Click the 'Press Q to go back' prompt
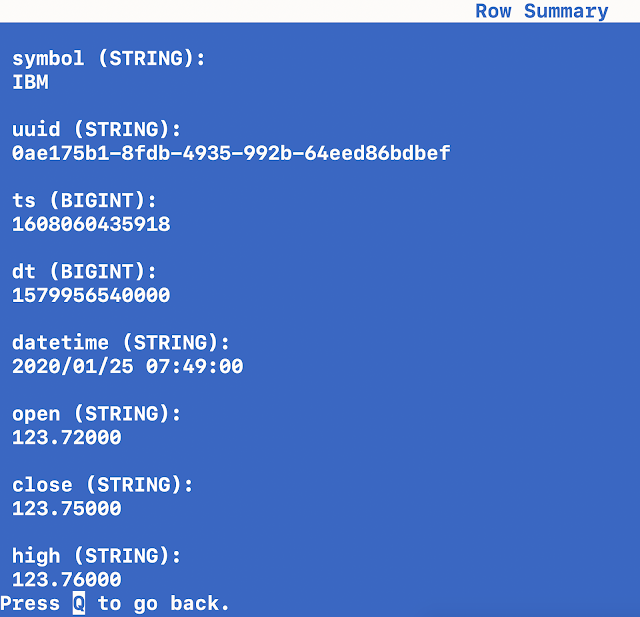This screenshot has height=617, width=640. click(115, 603)
